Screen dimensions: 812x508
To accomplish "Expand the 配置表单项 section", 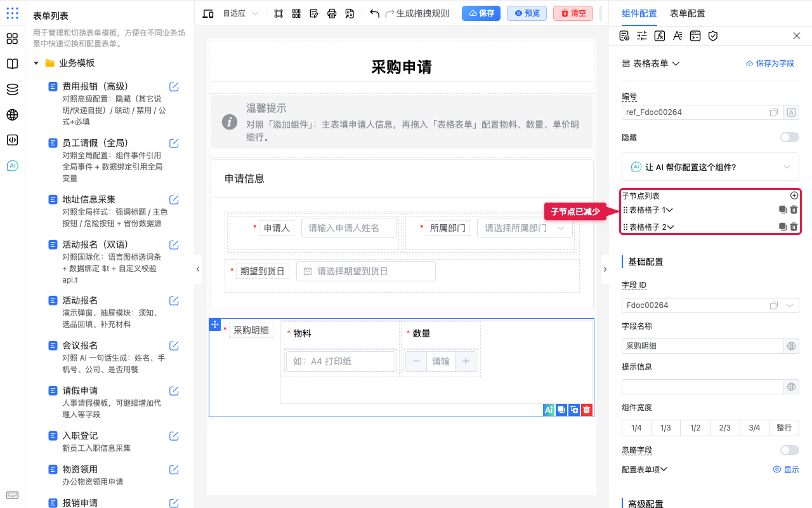I will point(645,470).
